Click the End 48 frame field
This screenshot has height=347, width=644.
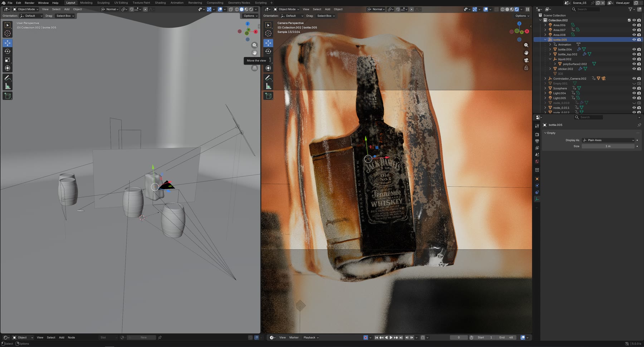tap(506, 337)
